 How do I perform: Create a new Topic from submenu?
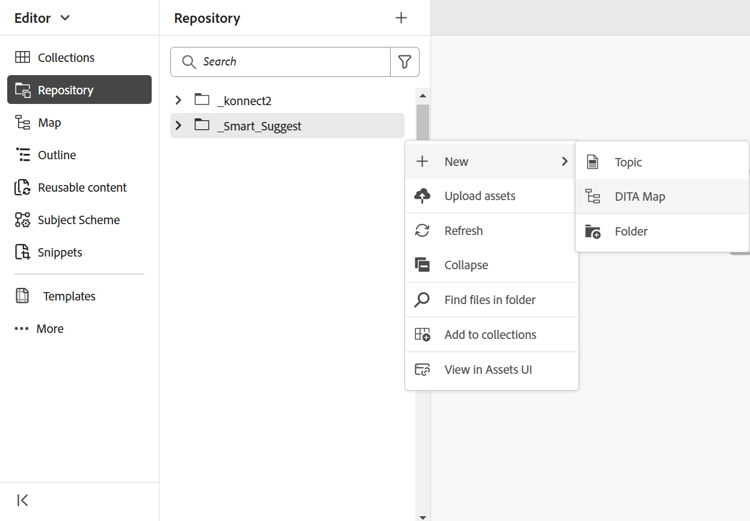(628, 162)
